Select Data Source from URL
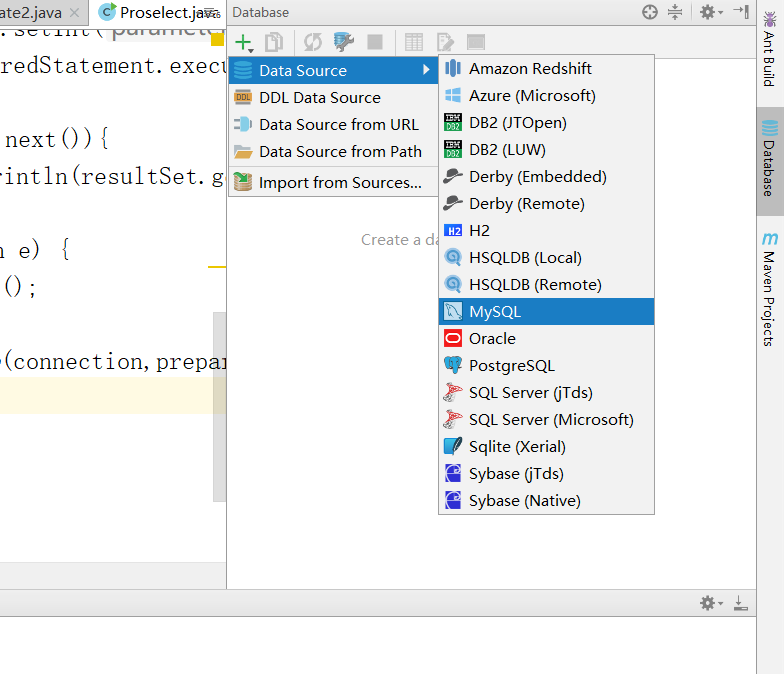Viewport: 784px width, 674px height. pyautogui.click(x=334, y=124)
